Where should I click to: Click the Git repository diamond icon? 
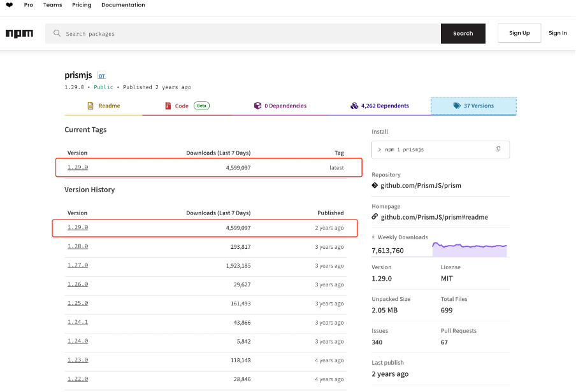(375, 185)
